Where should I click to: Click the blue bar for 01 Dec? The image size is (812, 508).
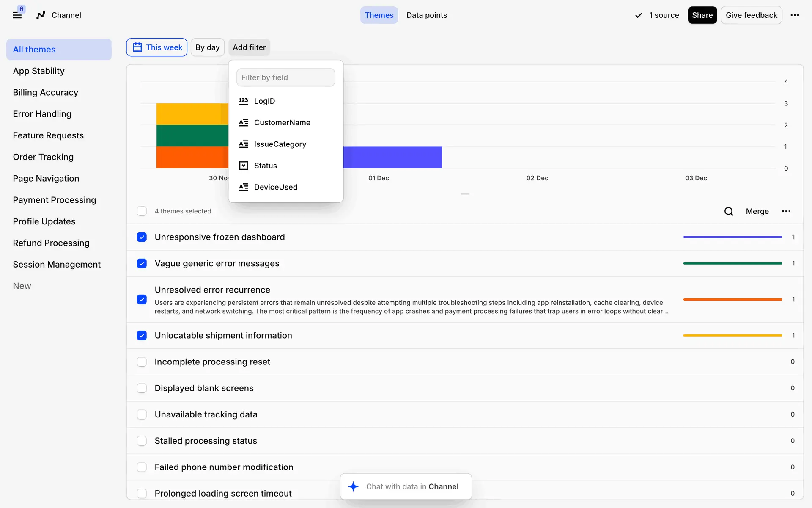(392, 157)
